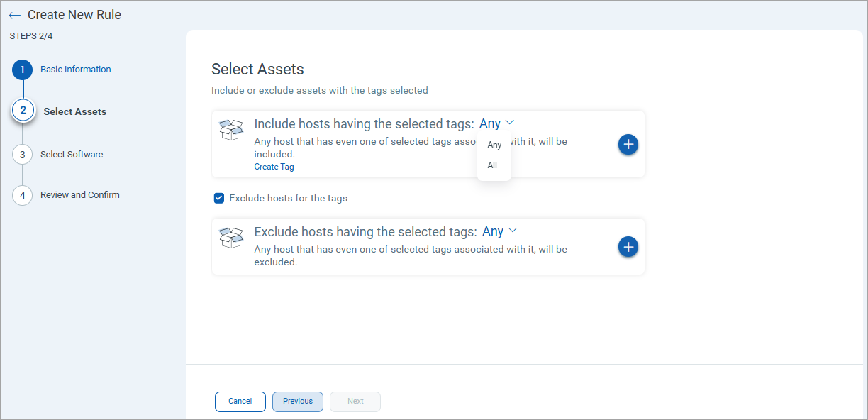
Task: Click the plus icon to add include tags
Action: pos(628,144)
